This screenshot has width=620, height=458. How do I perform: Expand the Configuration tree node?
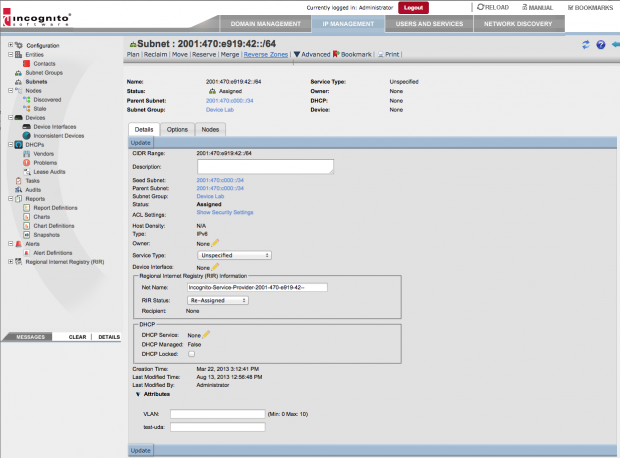11,45
